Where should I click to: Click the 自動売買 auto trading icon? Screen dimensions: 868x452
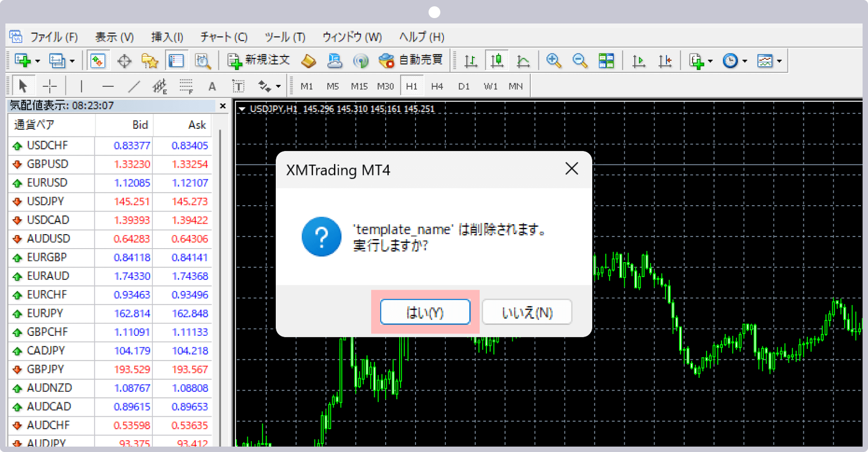pyautogui.click(x=410, y=61)
